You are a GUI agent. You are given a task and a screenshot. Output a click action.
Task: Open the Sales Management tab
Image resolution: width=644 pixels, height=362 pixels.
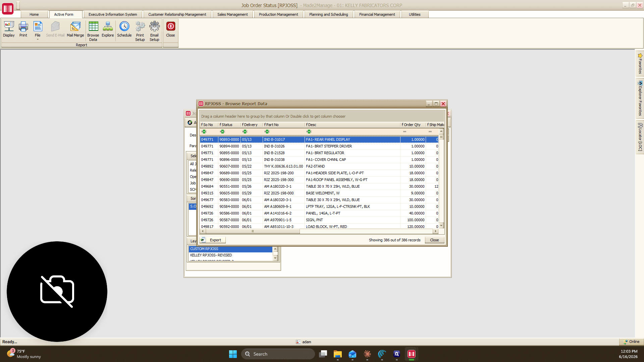[x=232, y=14]
